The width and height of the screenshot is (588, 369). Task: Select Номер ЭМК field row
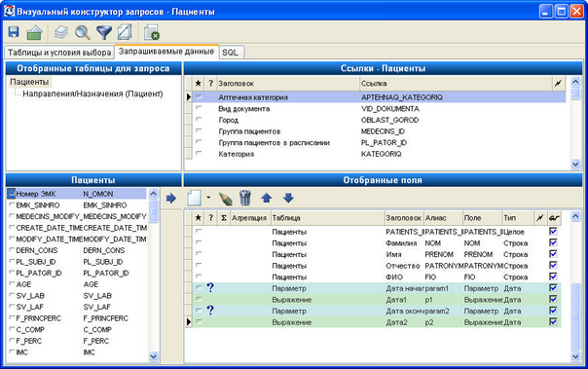point(77,194)
